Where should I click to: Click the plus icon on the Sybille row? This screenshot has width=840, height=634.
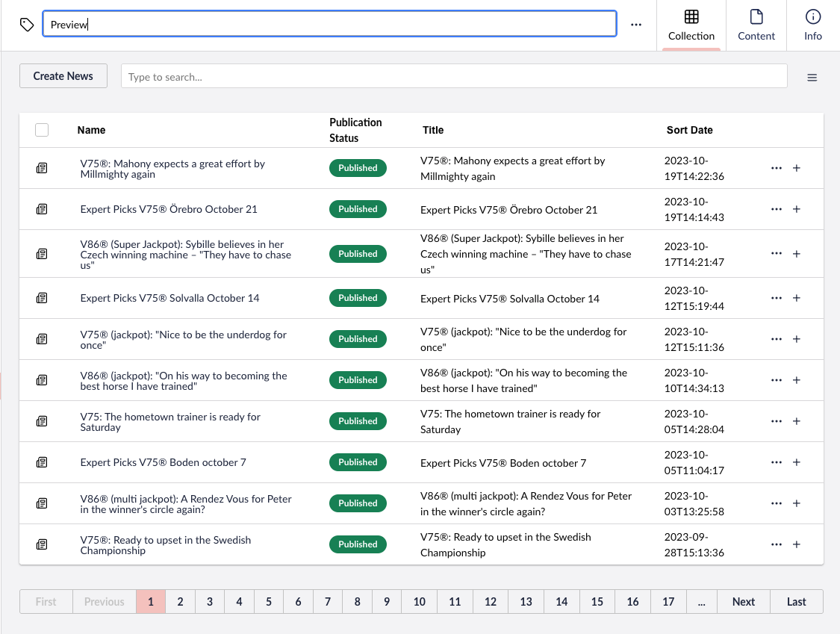(797, 253)
